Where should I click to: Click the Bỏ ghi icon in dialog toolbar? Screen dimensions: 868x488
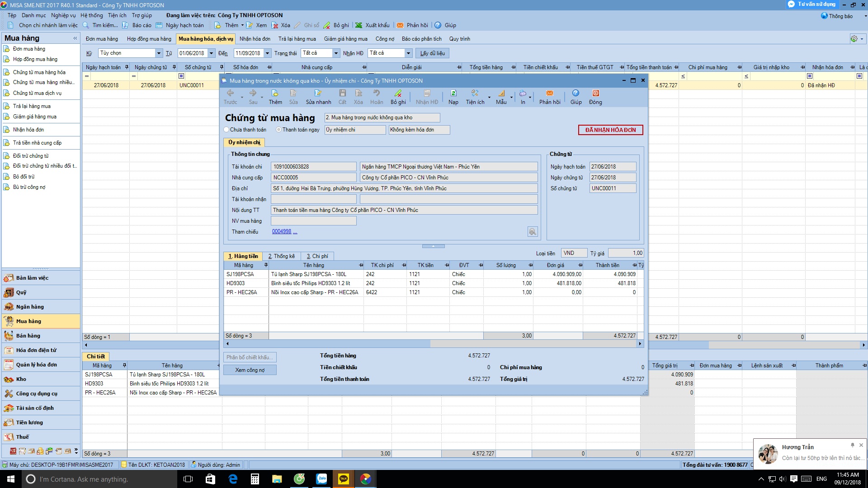(x=398, y=93)
